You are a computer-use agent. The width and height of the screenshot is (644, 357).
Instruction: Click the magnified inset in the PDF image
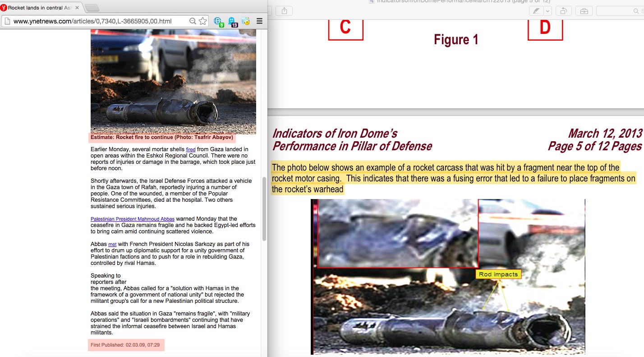(x=398, y=234)
